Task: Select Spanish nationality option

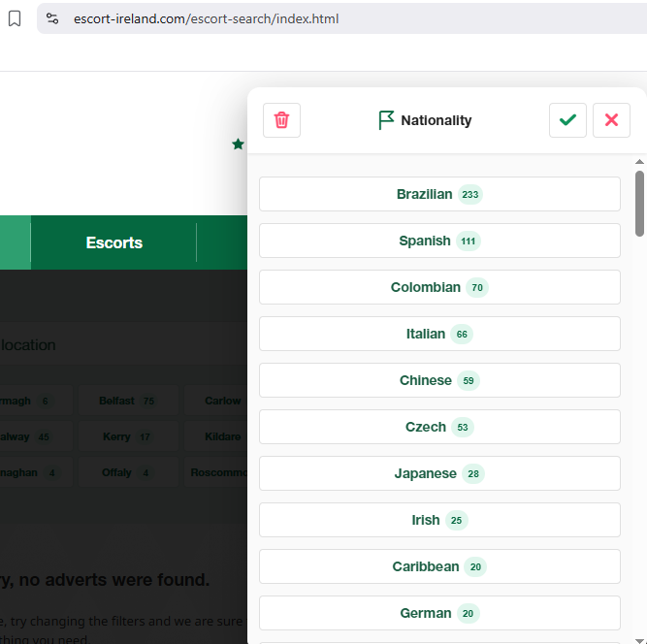Action: click(x=439, y=241)
